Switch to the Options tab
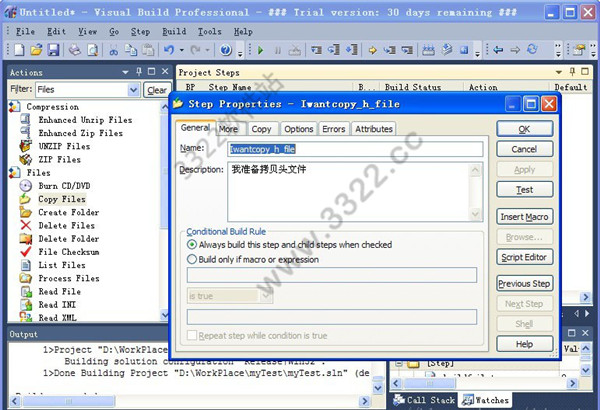 point(298,129)
